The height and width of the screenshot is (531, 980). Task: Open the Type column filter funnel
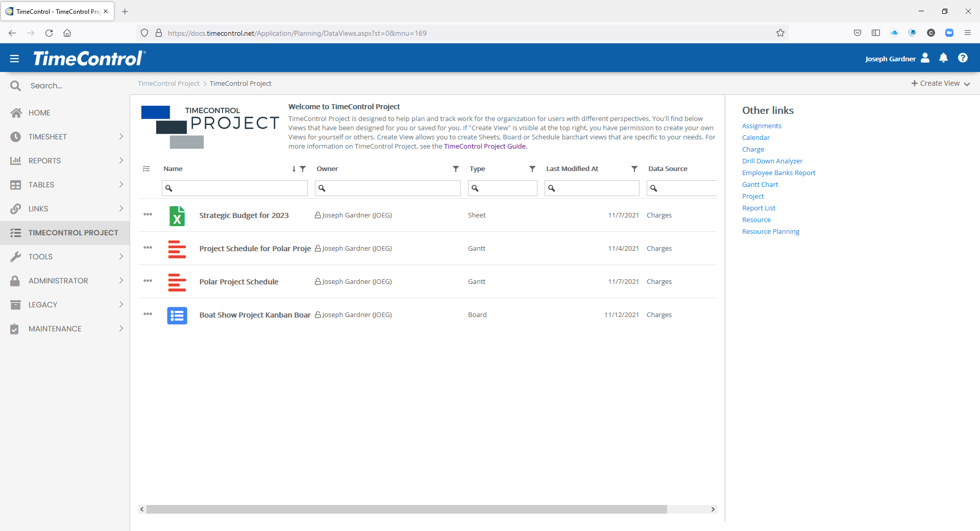point(532,169)
